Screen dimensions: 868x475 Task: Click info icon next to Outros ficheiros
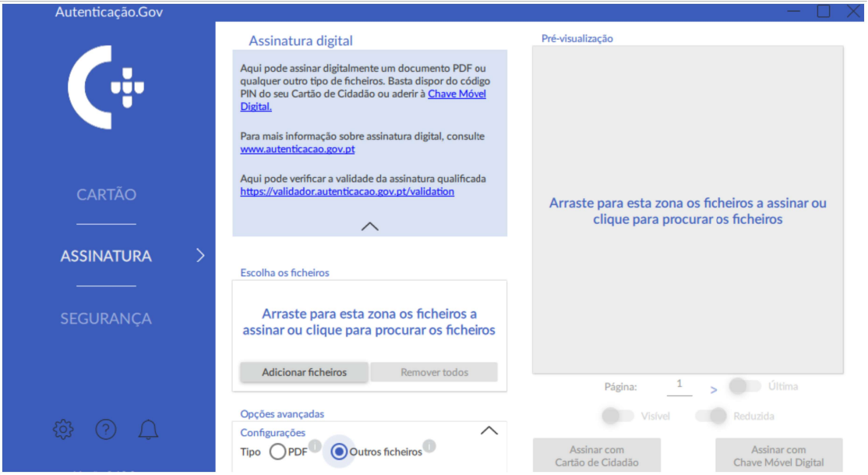(429, 446)
